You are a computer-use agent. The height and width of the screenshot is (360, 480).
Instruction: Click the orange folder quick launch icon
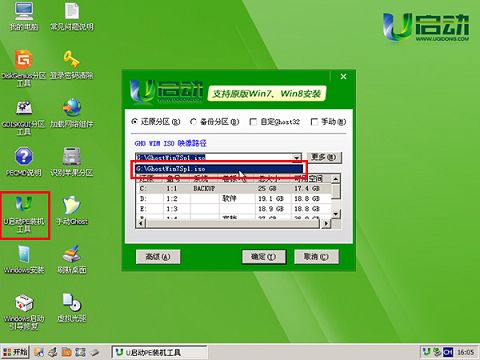click(x=67, y=352)
